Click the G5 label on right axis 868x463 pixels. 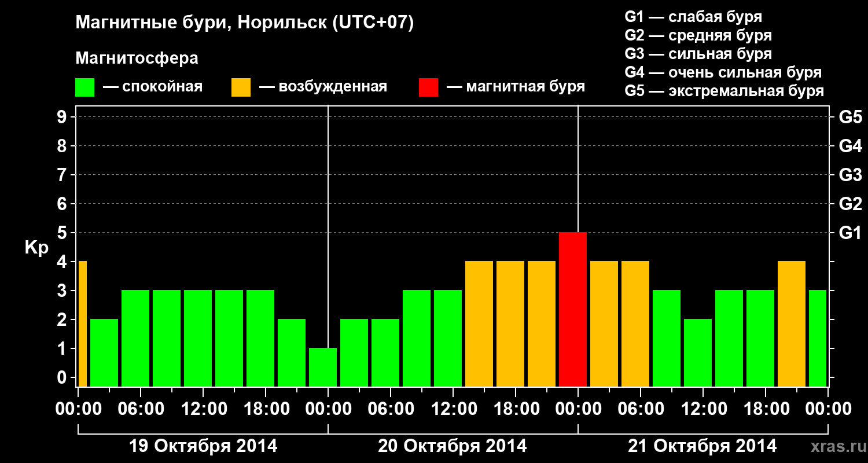[x=850, y=117]
